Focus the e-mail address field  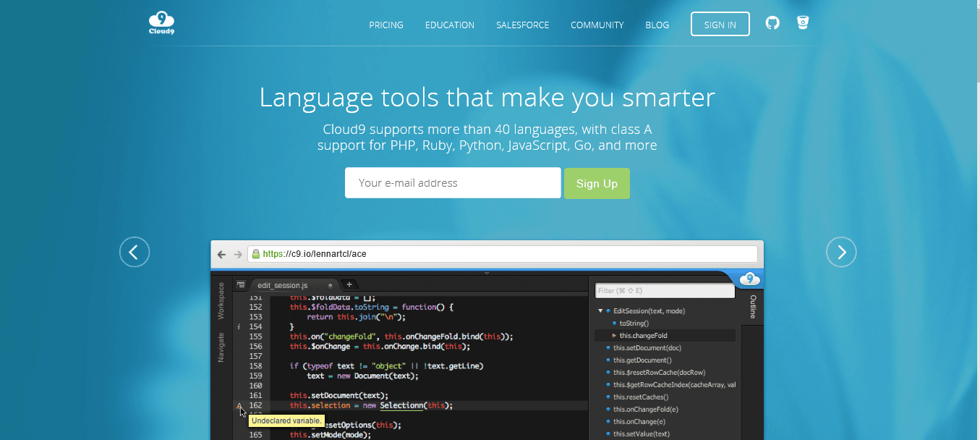tap(453, 183)
